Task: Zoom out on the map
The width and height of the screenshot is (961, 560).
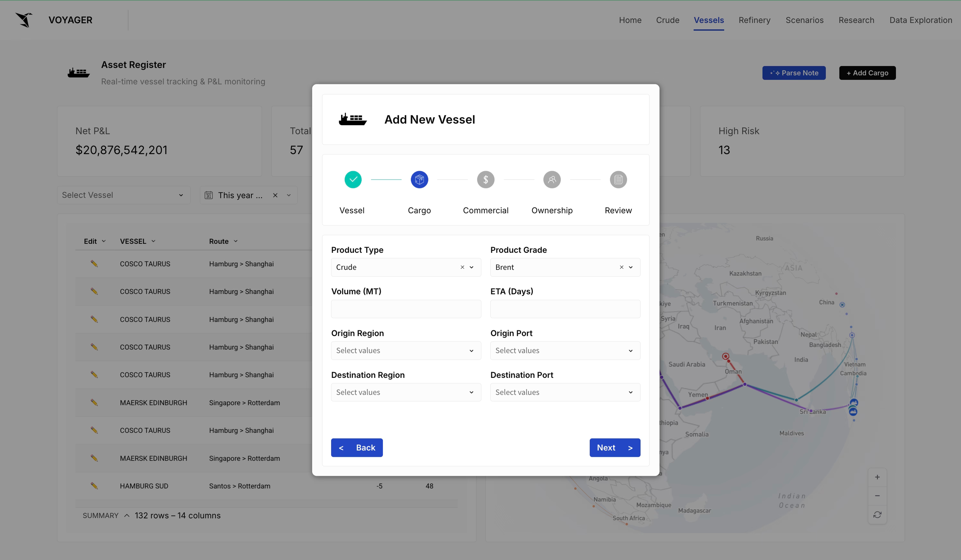Action: coord(877,495)
